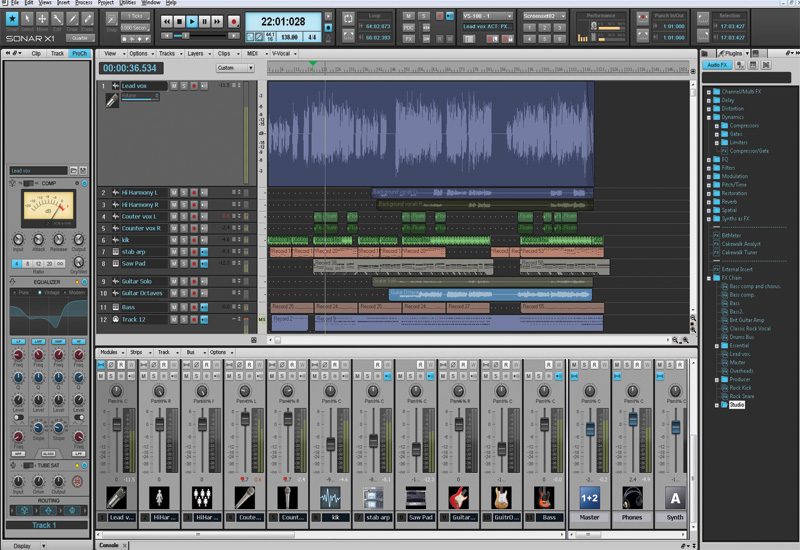The image size is (800, 550).
Task: Click the Lead vox pan knob in console
Action: tap(117, 391)
